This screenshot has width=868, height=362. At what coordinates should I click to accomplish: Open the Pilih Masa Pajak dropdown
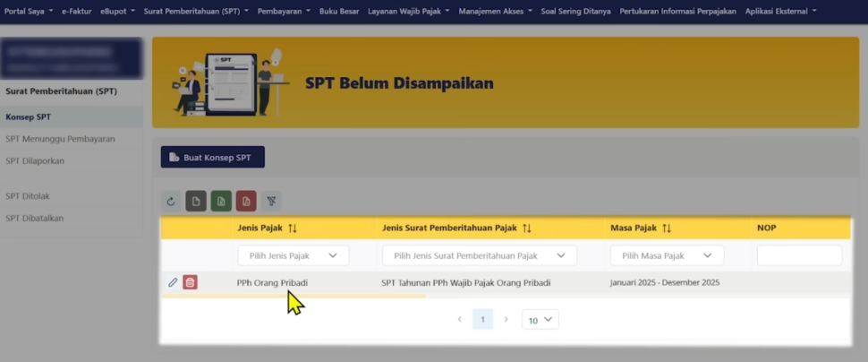click(666, 255)
